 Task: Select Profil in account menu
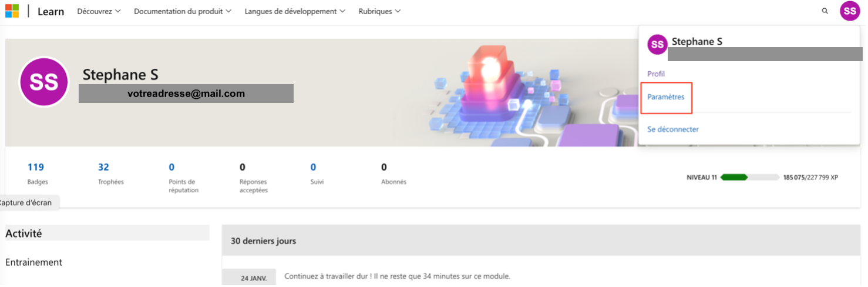[656, 74]
